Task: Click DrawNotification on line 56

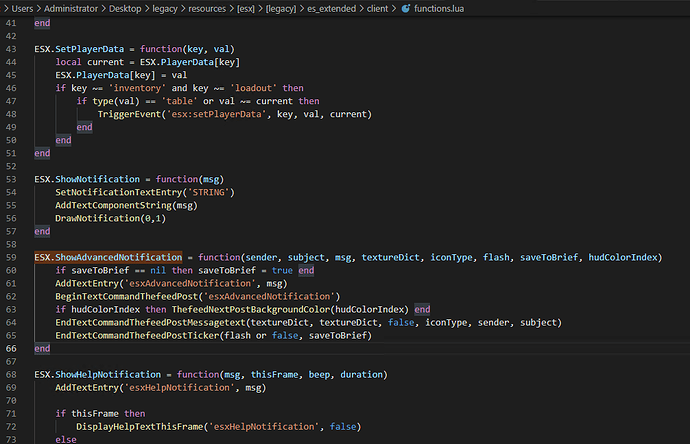Action: pyautogui.click(x=98, y=218)
